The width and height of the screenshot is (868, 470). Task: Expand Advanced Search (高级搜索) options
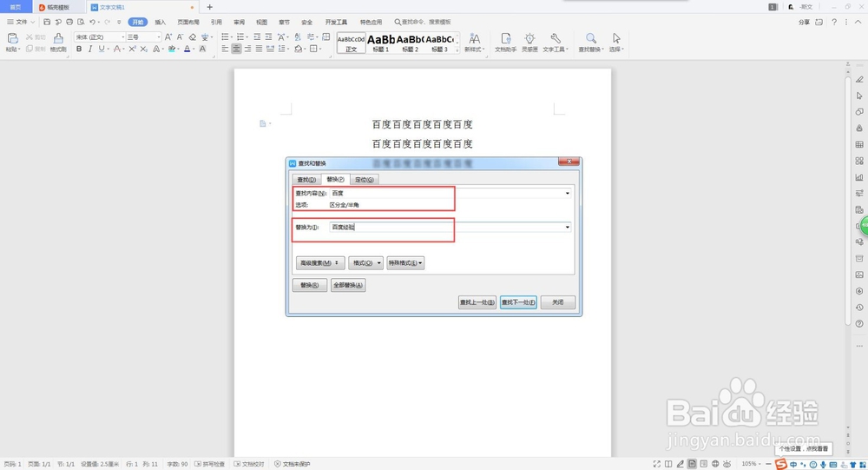(320, 262)
